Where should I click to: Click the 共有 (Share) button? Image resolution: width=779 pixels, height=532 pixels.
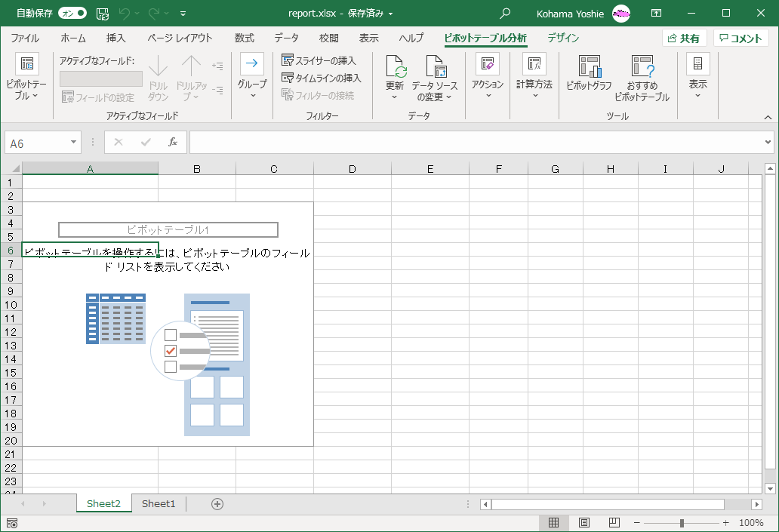click(684, 38)
